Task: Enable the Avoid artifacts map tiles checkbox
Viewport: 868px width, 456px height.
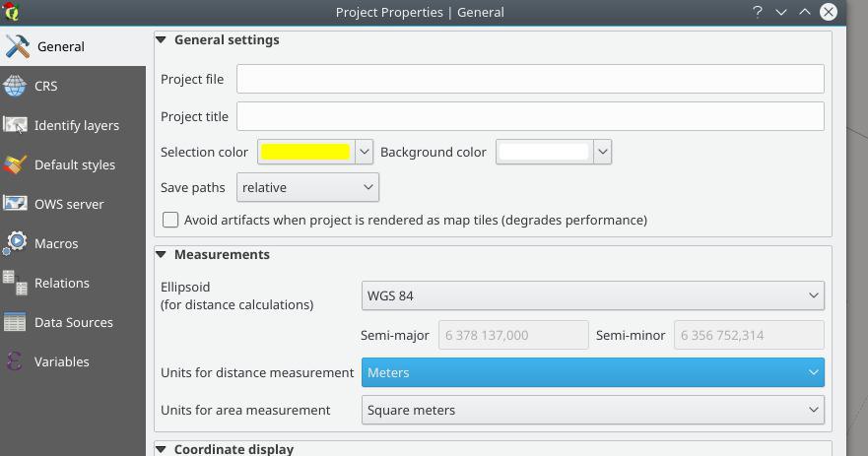Action: pos(170,220)
